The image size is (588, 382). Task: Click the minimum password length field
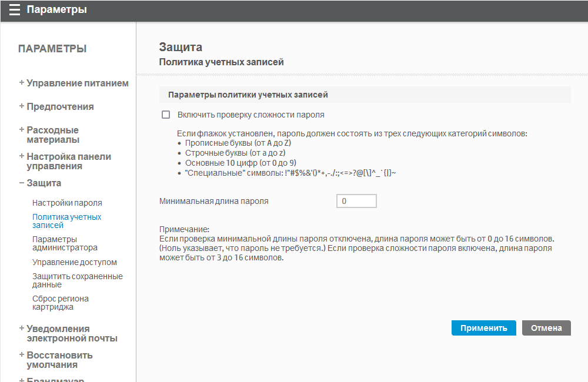356,202
